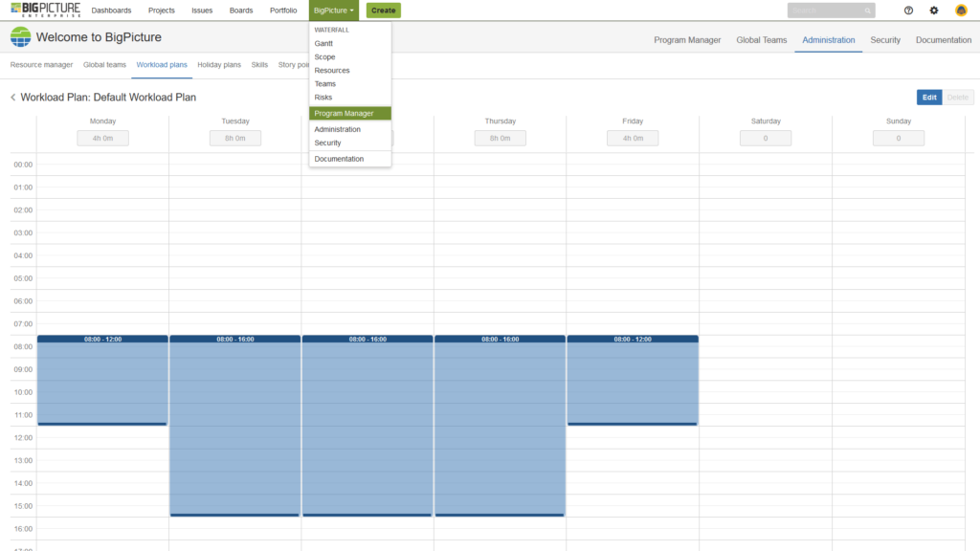Switch to the Holiday plans tab

(x=219, y=64)
